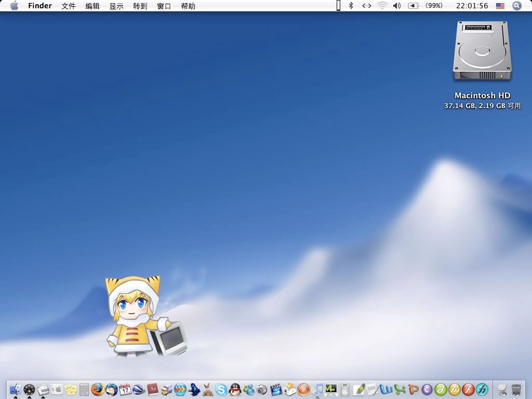Click the Bluetooth status icon
This screenshot has width=532, height=399.
pyautogui.click(x=351, y=5)
